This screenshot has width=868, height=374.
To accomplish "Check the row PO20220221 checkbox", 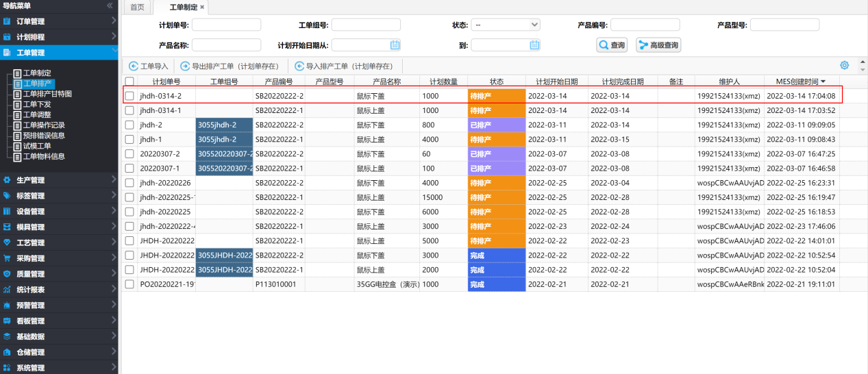I will [129, 284].
